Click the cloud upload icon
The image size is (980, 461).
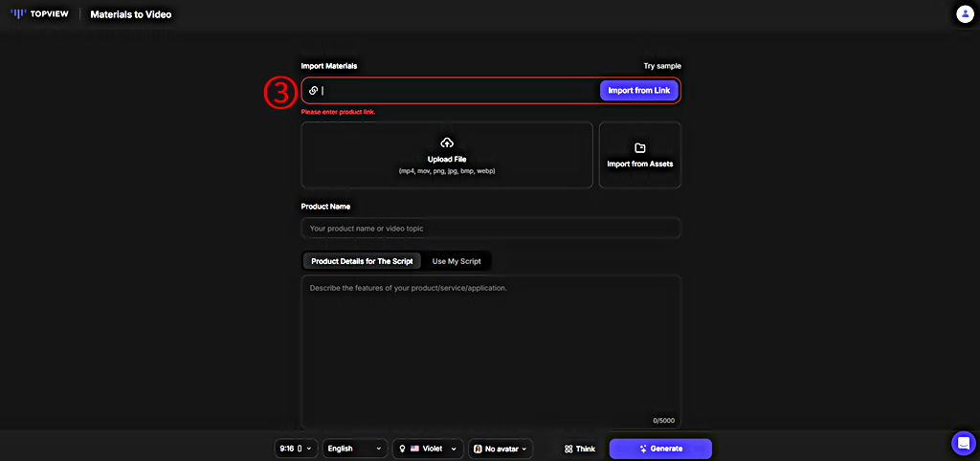(447, 143)
